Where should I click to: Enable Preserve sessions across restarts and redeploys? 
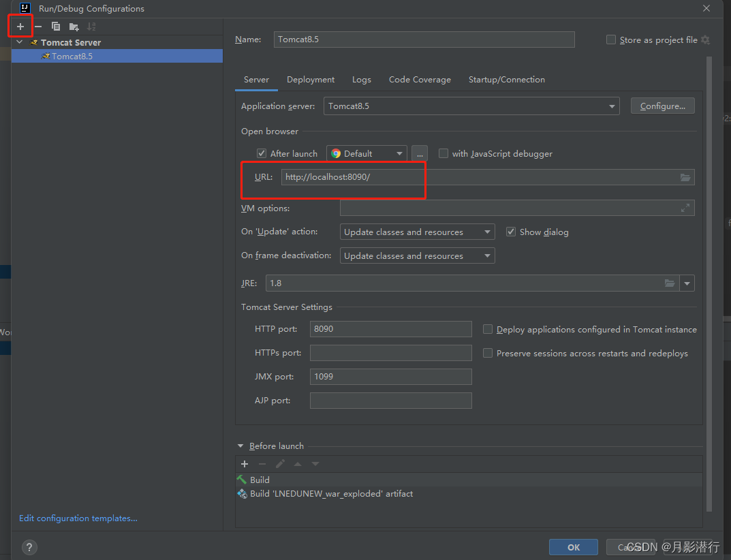(x=488, y=353)
